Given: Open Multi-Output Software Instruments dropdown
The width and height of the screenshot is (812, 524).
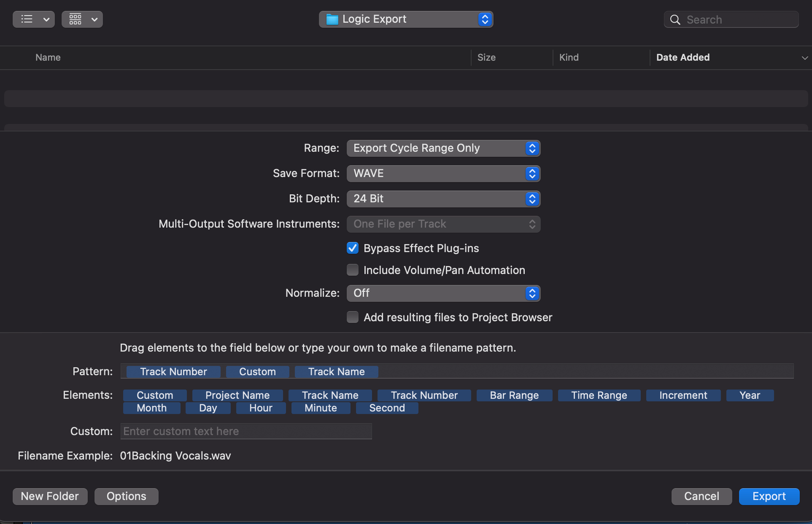Looking at the screenshot, I should tap(444, 224).
